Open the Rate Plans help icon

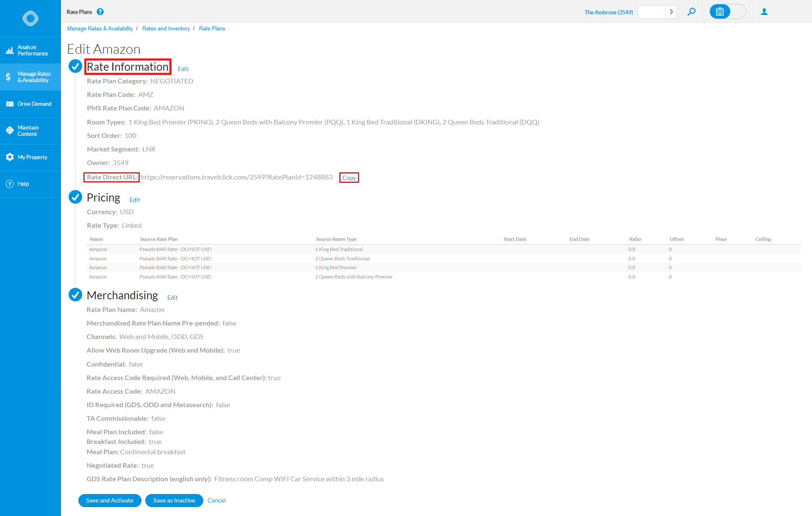100,12
